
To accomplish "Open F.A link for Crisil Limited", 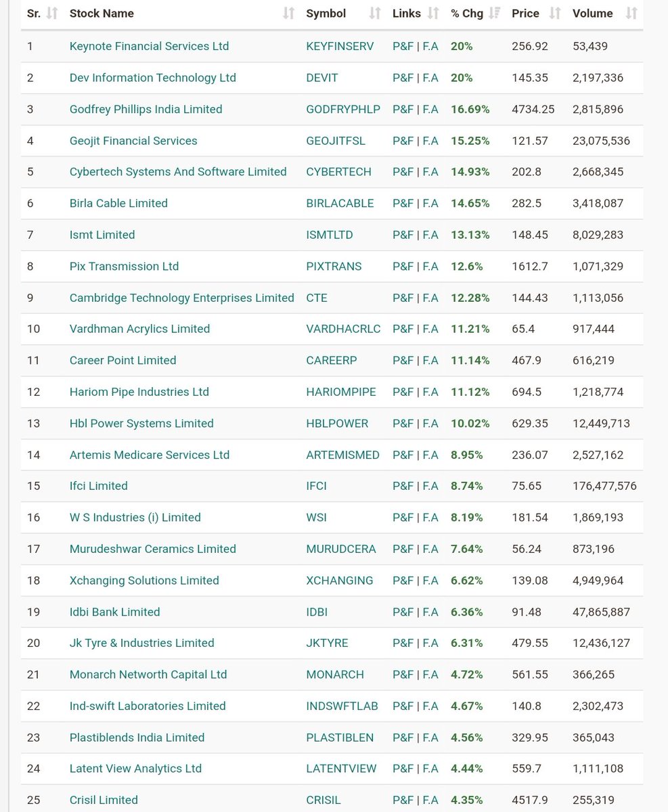I will pyautogui.click(x=430, y=800).
